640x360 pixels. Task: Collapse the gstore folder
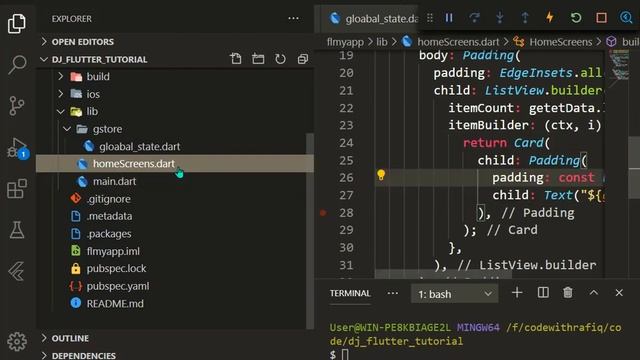pyautogui.click(x=107, y=129)
